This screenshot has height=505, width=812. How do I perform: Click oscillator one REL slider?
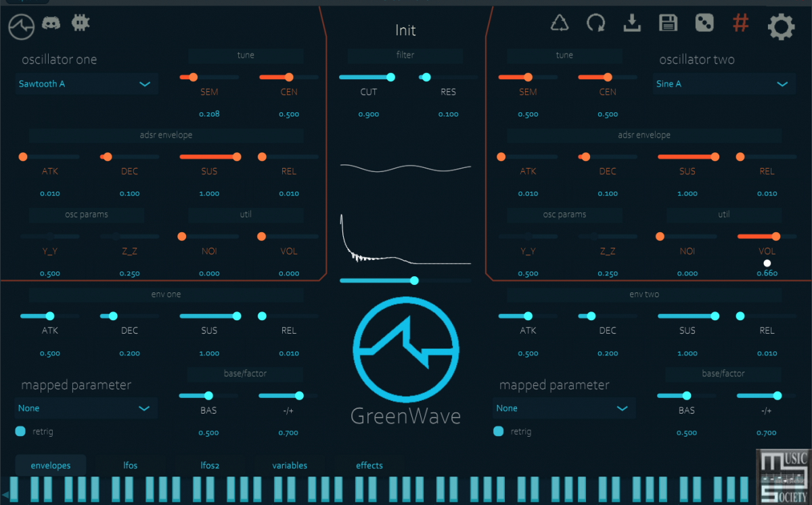point(289,157)
